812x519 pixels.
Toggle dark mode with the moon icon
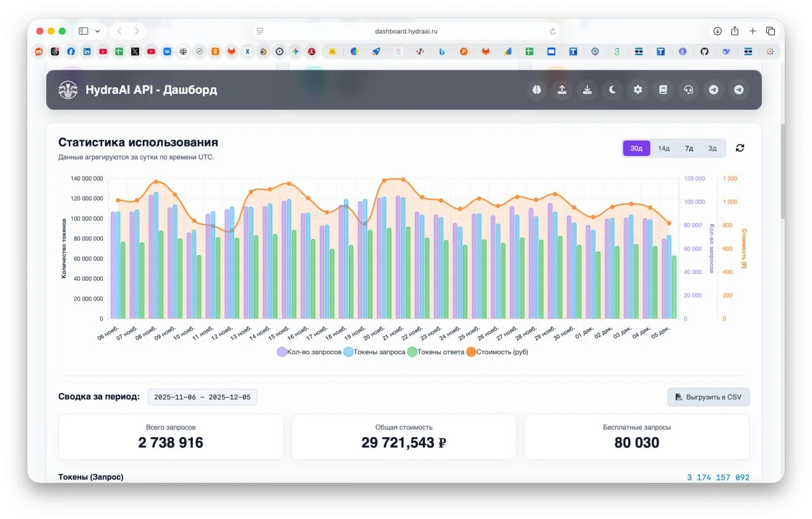[613, 90]
